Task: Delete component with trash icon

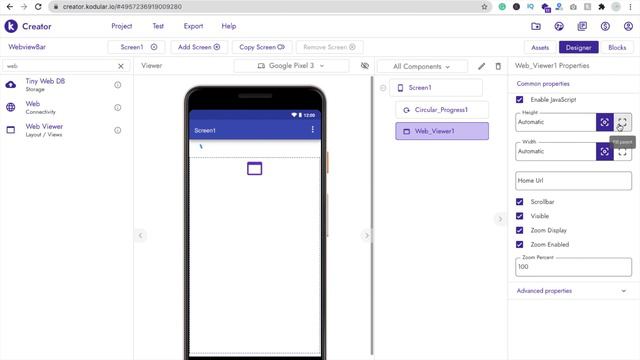Action: tap(498, 66)
